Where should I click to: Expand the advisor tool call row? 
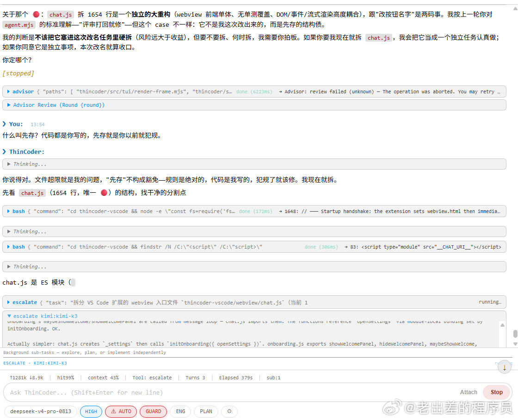tap(254, 91)
